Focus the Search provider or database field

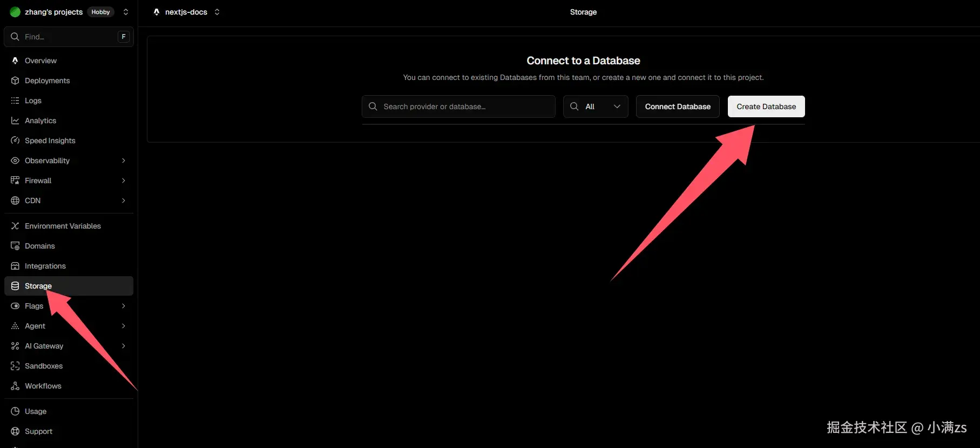[x=458, y=106]
